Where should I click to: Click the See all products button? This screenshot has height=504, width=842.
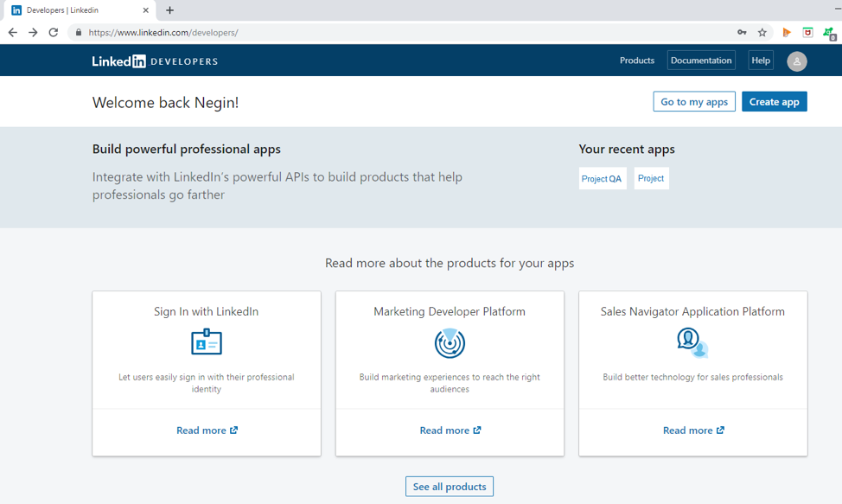[x=450, y=487]
